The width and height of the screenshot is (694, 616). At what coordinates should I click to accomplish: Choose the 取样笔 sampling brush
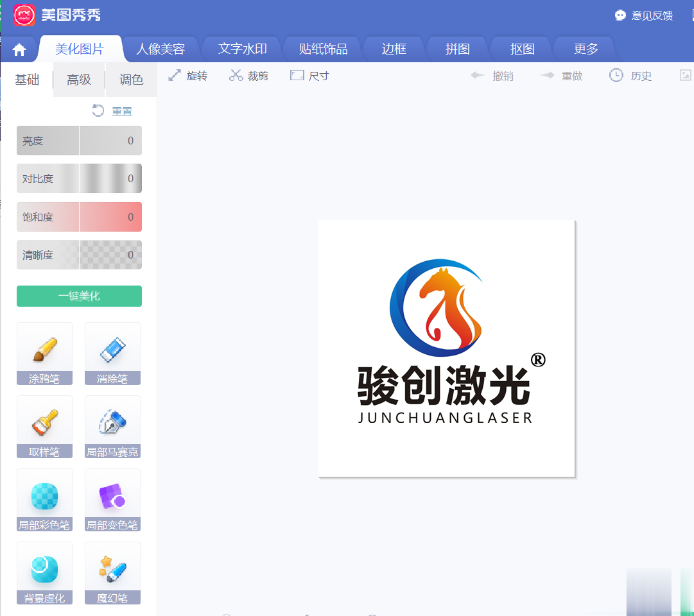[x=44, y=427]
